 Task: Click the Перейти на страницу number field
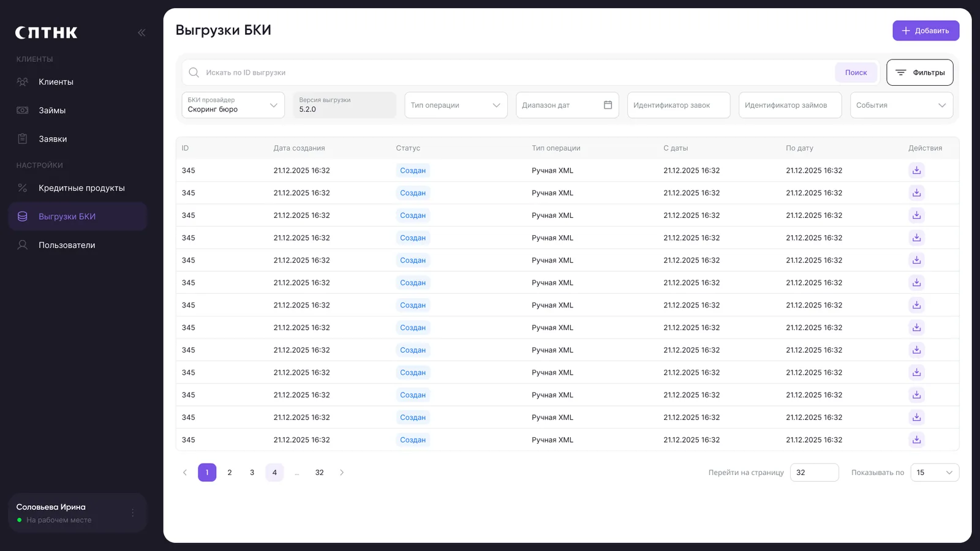(x=815, y=473)
